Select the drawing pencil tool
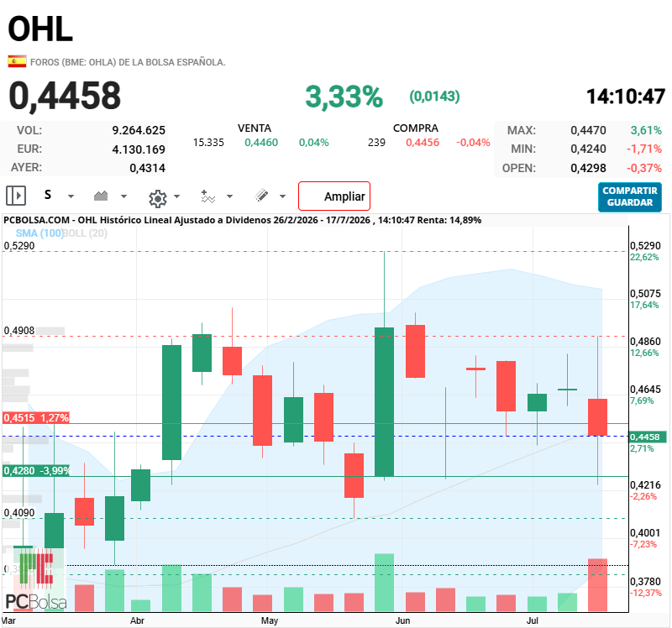This screenshot has height=628, width=672. (261, 196)
